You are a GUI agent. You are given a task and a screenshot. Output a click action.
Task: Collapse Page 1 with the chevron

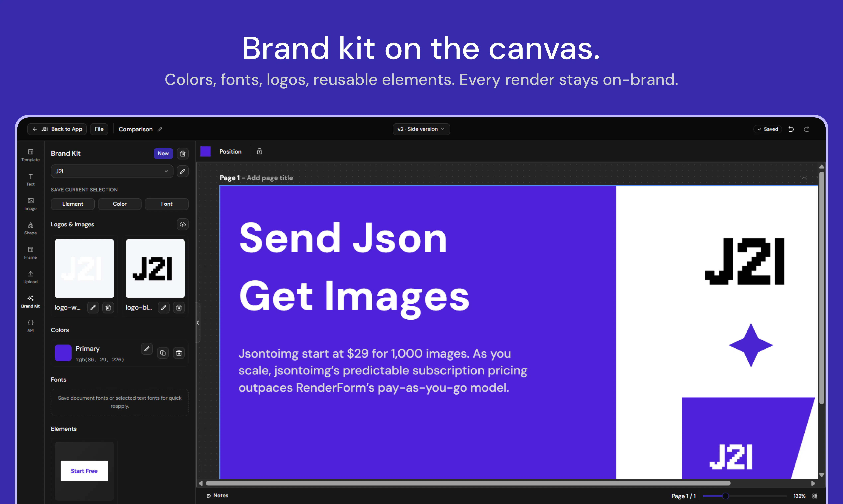(804, 178)
